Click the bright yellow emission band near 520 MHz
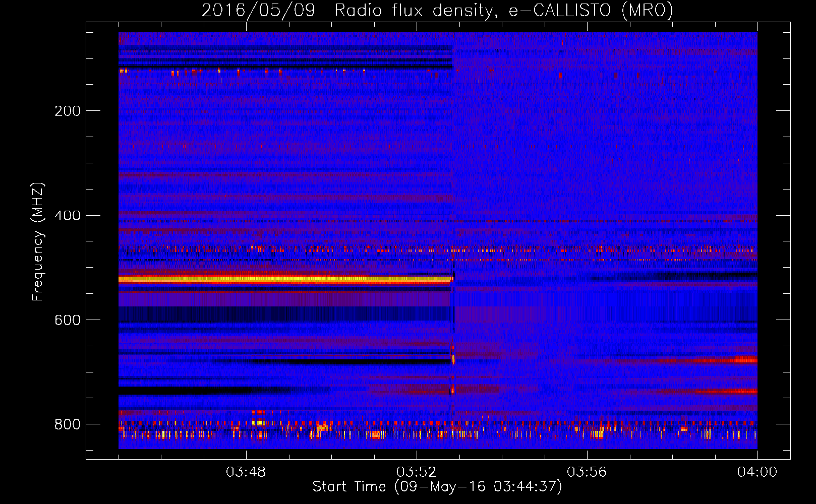 point(285,279)
